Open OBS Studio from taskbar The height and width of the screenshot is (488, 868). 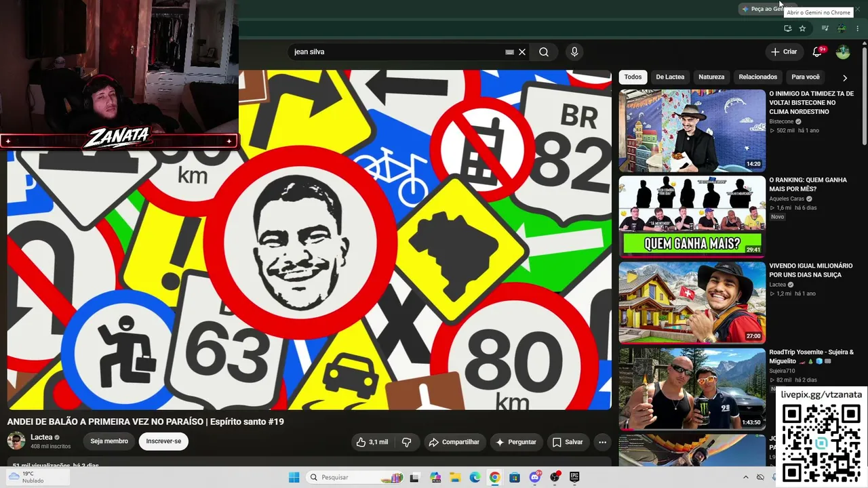tap(555, 477)
